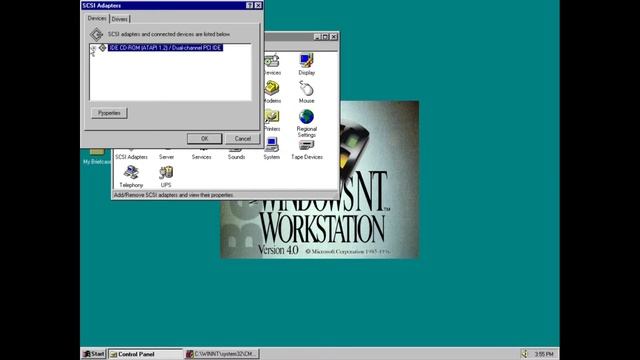Select the SCSI Adapters label in Control Panel
The image size is (640, 360).
click(131, 157)
